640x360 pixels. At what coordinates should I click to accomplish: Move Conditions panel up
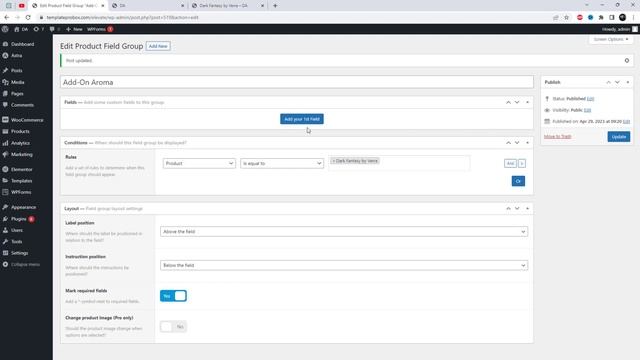pyautogui.click(x=508, y=143)
